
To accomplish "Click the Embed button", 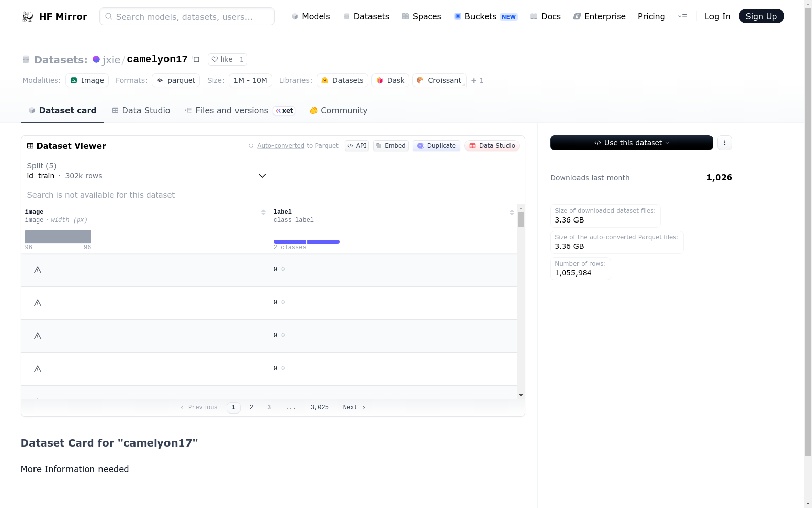I will (391, 146).
